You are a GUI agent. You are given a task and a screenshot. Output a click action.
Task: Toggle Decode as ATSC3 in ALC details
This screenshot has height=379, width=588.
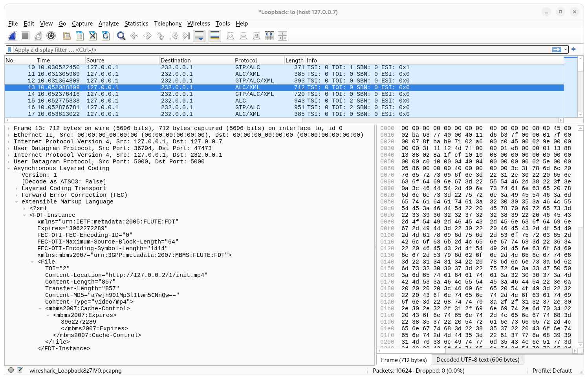point(59,181)
